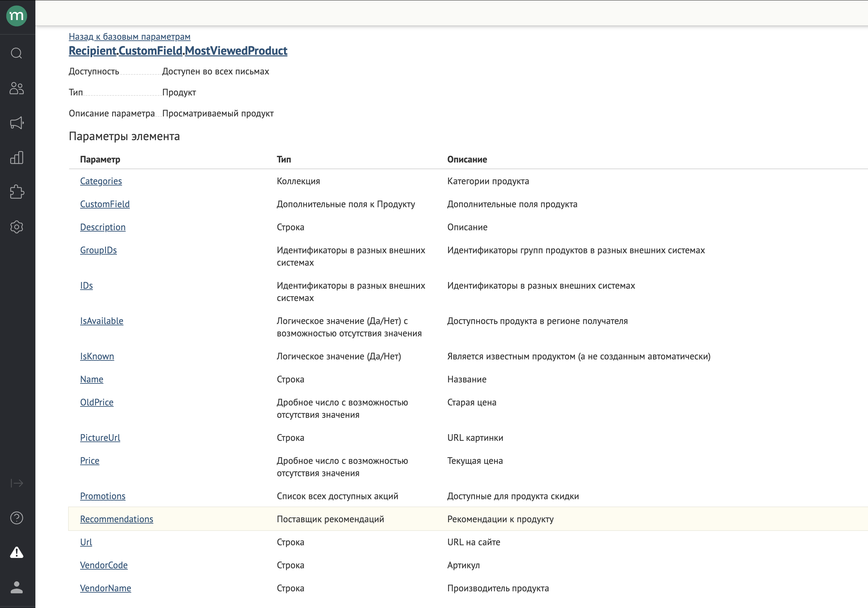Open the PictureUrl parameter
Screen dimensions: 868x608
(100, 437)
